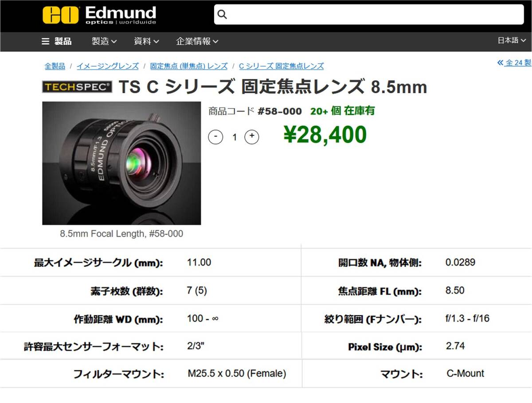Screen dimensions: 532x403
Task: Click the TECHSPEC brand badge
Action: (77, 87)
